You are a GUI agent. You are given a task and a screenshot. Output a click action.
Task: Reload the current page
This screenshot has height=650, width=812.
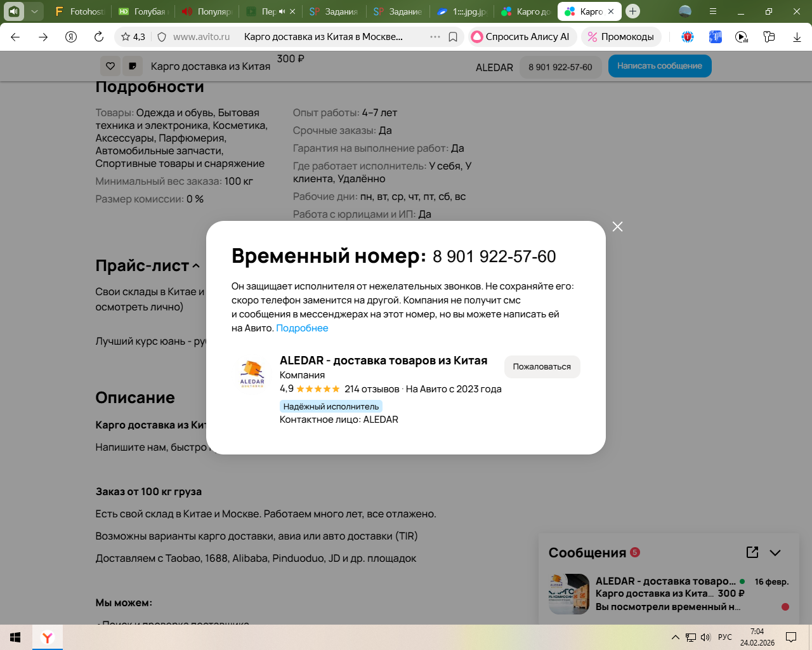tap(99, 37)
